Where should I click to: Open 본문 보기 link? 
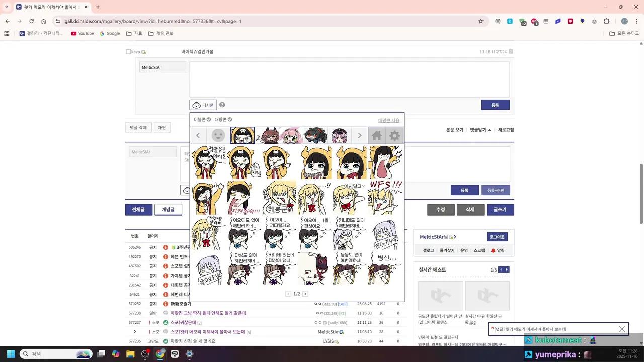pyautogui.click(x=455, y=130)
